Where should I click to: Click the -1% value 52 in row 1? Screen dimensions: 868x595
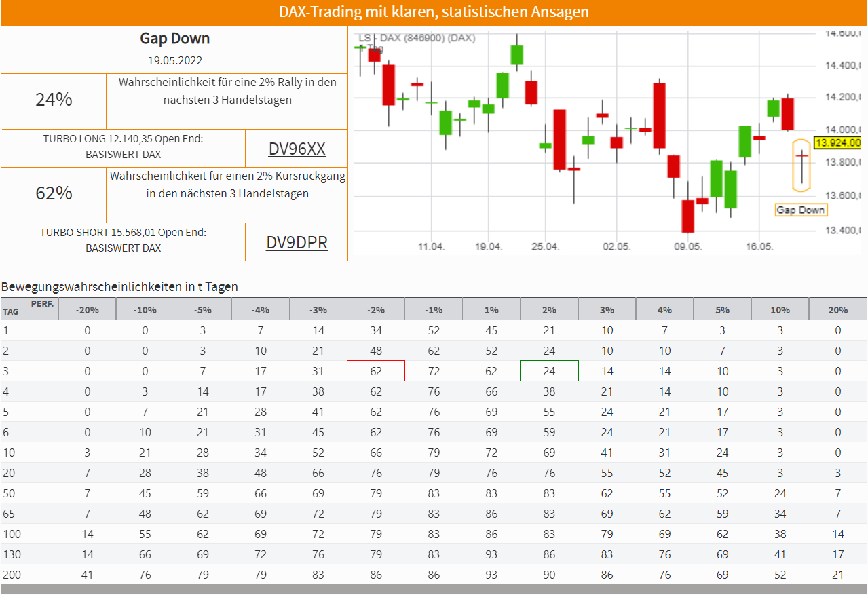click(x=434, y=330)
